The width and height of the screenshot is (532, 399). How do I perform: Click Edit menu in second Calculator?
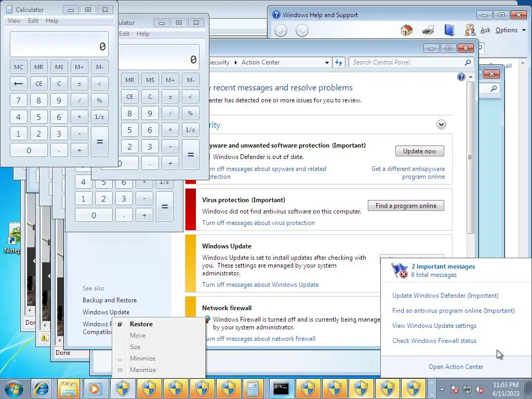124,34
